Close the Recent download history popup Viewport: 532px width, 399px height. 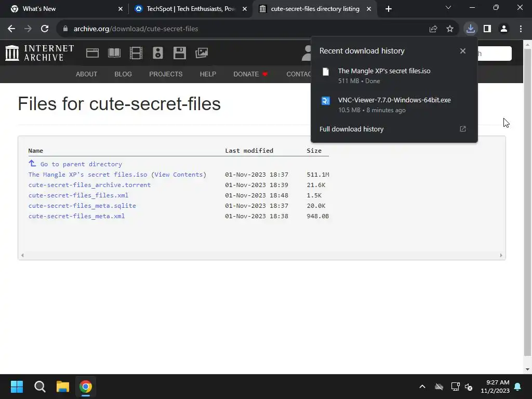pos(463,51)
